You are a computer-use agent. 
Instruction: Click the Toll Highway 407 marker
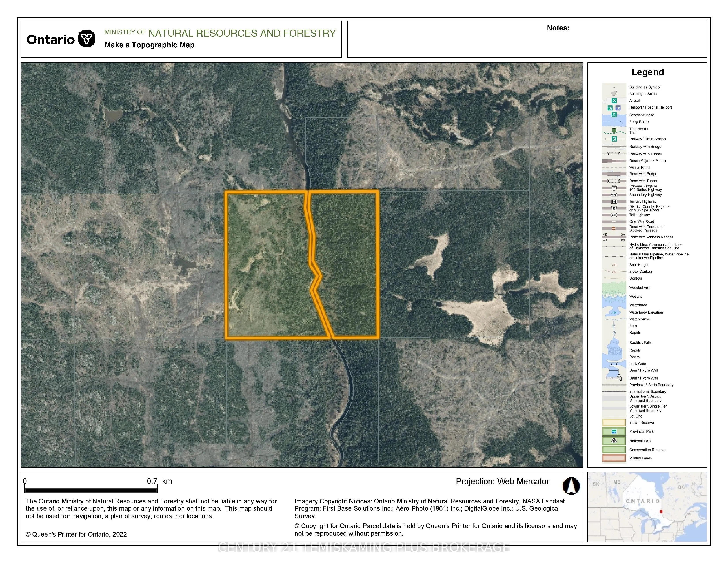pyautogui.click(x=614, y=215)
